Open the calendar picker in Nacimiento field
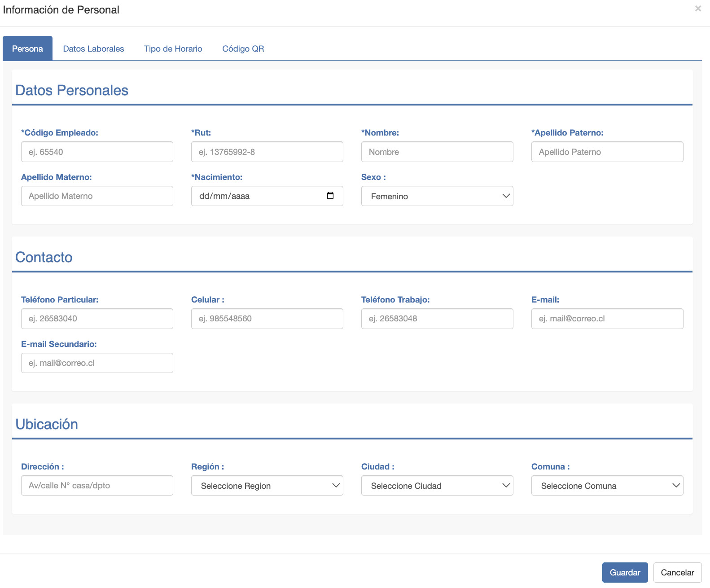The width and height of the screenshot is (710, 588). point(330,196)
